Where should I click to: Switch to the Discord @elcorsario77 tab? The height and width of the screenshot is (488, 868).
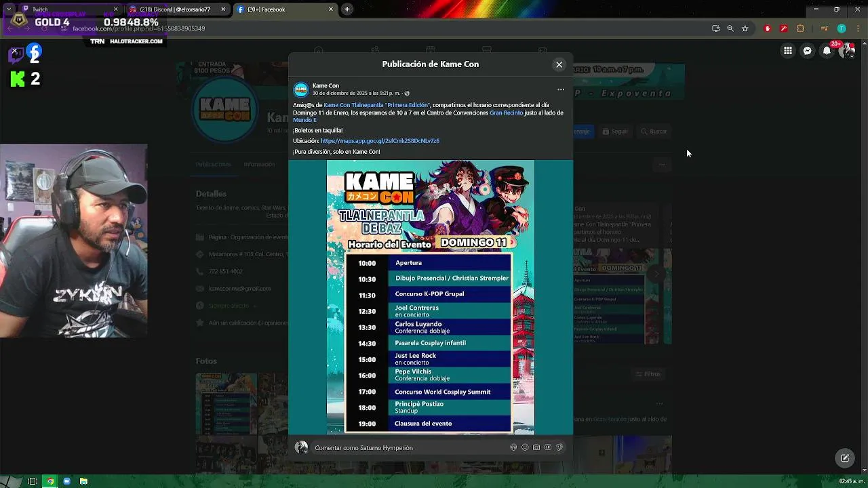(x=176, y=9)
